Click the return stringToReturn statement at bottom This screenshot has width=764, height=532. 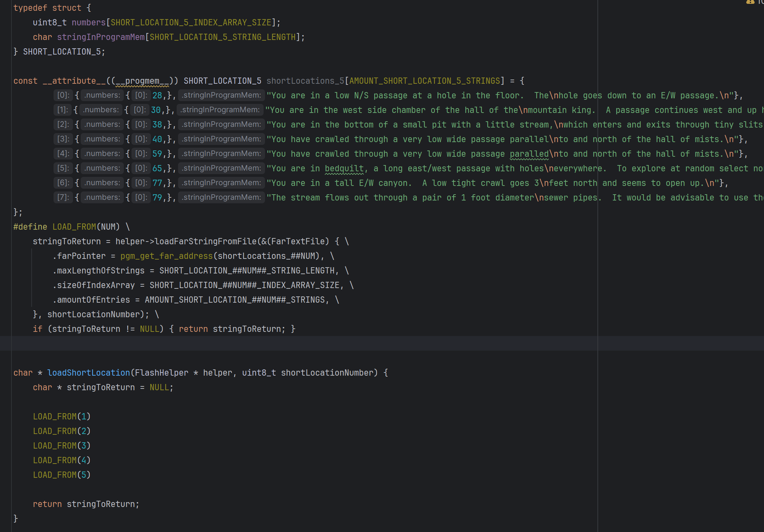point(86,504)
